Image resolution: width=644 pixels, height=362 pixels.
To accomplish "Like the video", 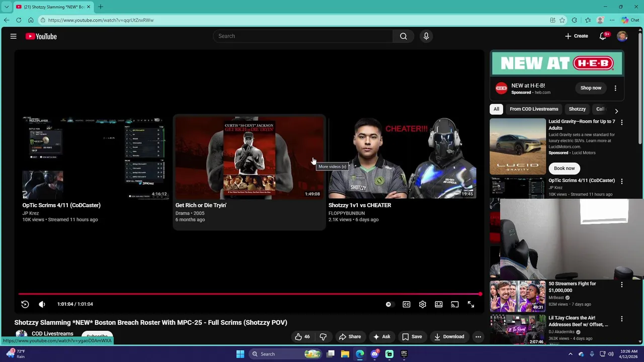I will [x=302, y=337].
